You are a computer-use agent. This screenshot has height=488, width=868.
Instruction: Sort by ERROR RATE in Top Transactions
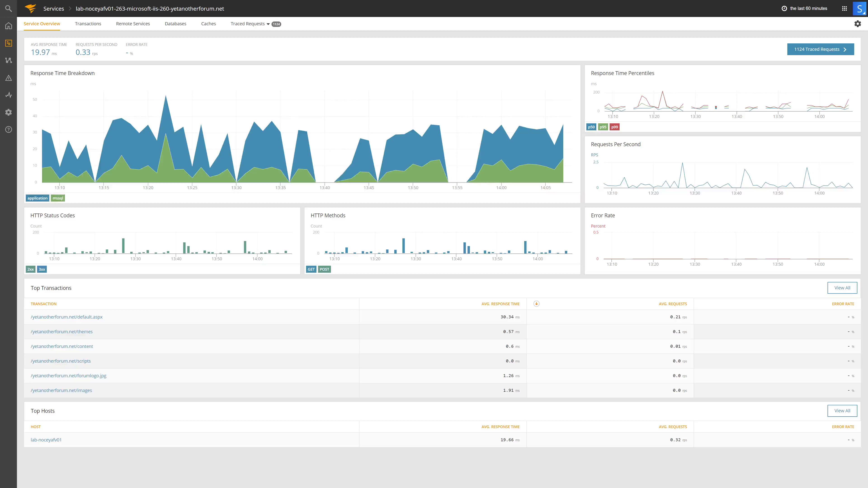coord(843,304)
